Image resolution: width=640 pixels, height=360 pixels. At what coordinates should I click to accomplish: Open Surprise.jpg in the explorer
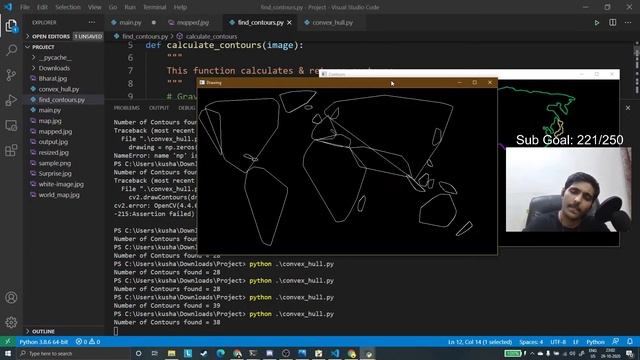click(55, 173)
